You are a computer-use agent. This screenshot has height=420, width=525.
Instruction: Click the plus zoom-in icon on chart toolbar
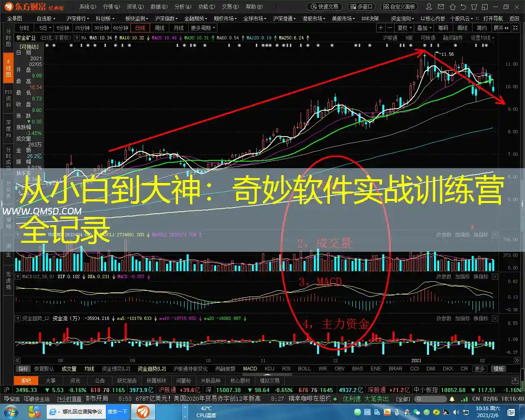coord(381,28)
